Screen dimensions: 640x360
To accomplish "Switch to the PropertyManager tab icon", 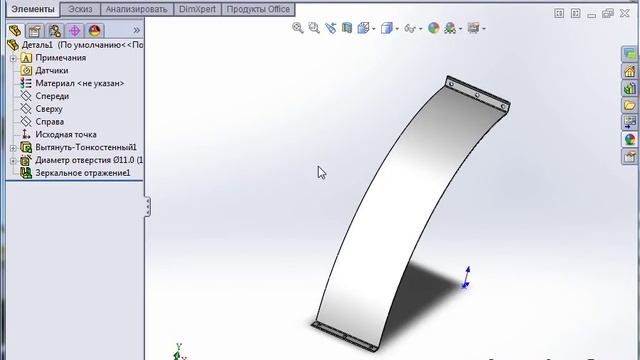I will pyautogui.click(x=35, y=31).
